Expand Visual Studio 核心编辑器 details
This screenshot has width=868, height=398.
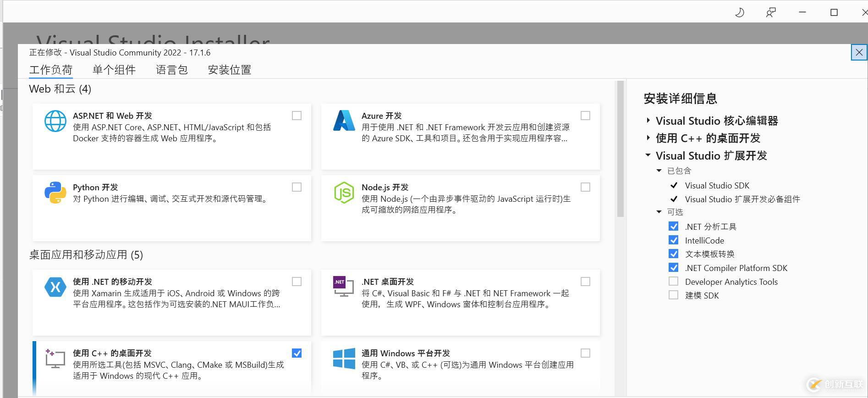(648, 121)
